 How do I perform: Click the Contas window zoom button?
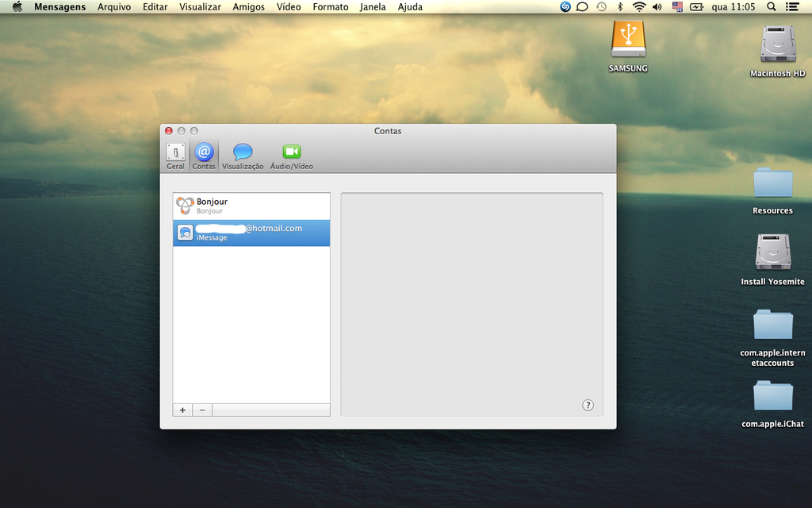(x=194, y=131)
